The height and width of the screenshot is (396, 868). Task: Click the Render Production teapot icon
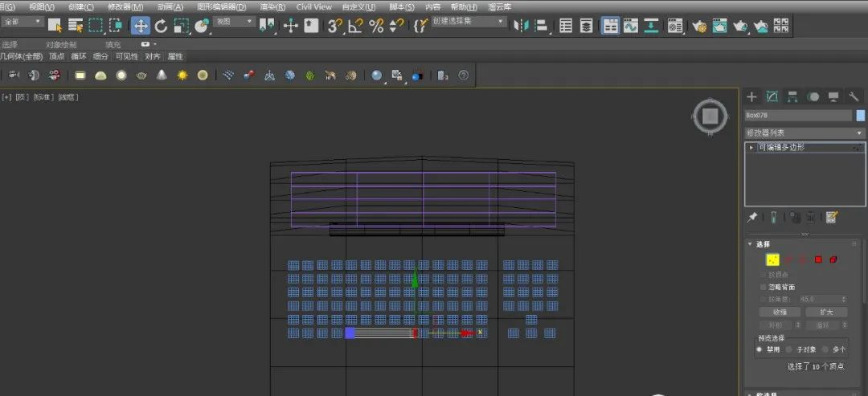click(x=740, y=26)
